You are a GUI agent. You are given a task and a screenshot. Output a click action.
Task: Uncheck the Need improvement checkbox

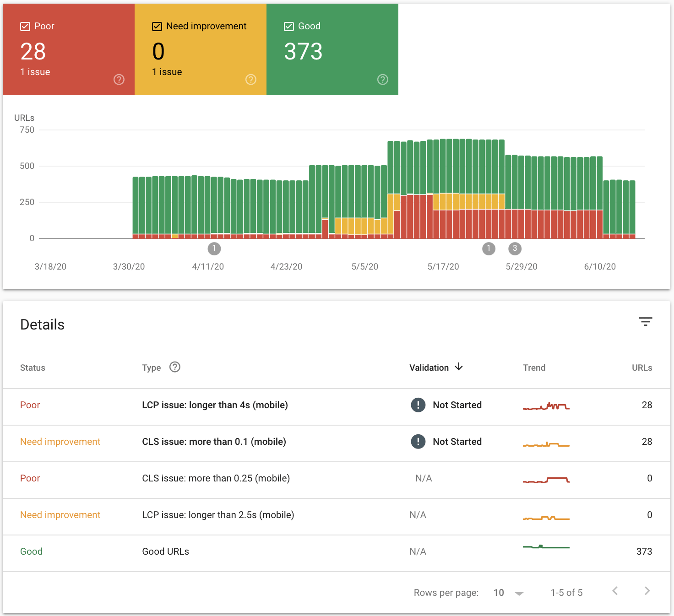[x=157, y=27]
